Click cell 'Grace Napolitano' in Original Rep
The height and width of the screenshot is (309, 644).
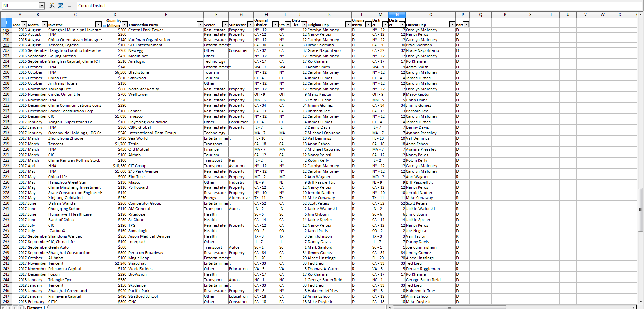329,50
